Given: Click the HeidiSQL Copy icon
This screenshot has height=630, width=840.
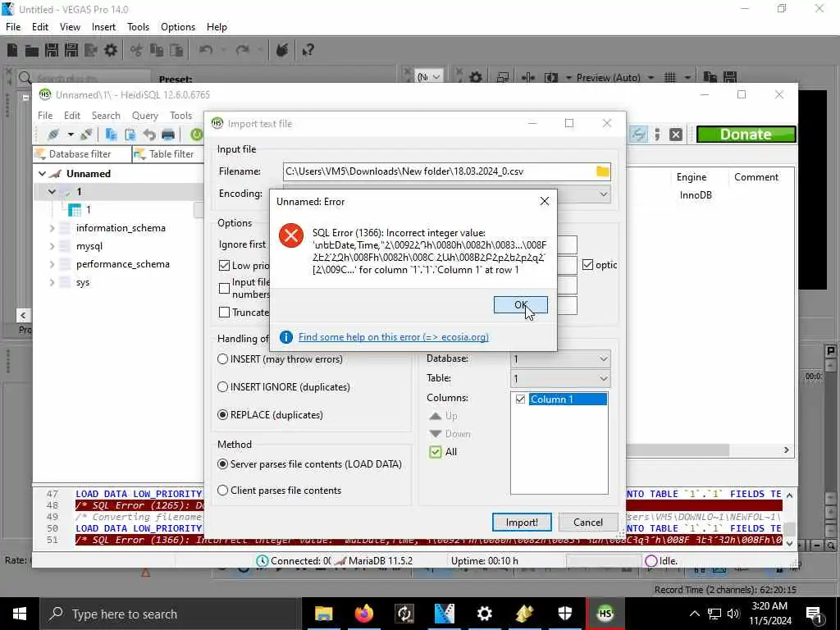Looking at the screenshot, I should (x=111, y=135).
